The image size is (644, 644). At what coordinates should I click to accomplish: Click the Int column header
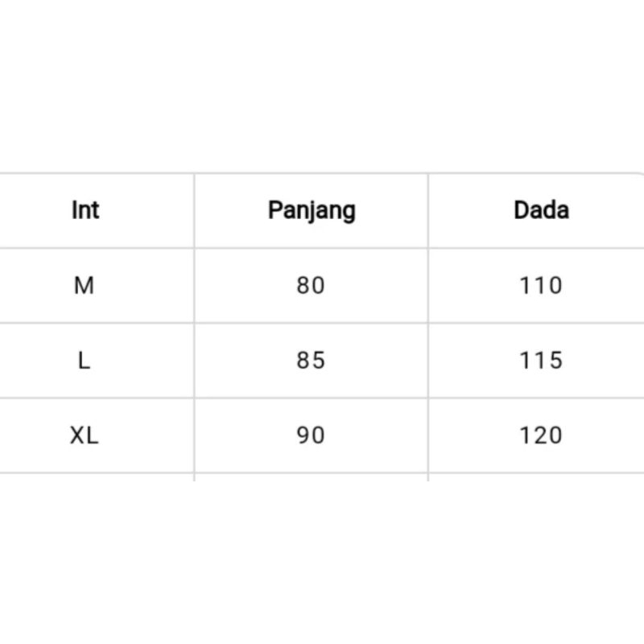coord(85,210)
